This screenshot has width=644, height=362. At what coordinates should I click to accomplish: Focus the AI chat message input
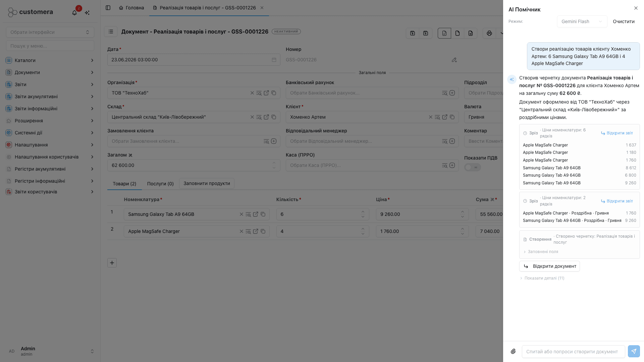click(x=574, y=351)
